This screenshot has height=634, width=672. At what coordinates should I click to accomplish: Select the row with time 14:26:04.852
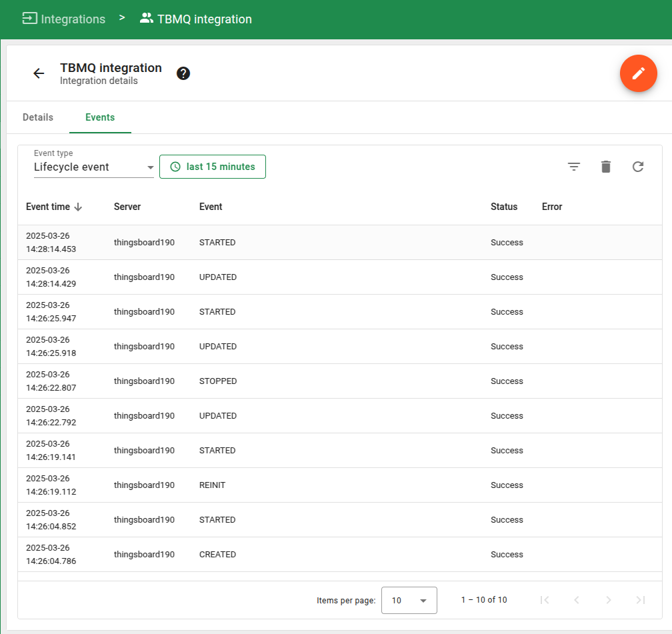[x=340, y=520]
